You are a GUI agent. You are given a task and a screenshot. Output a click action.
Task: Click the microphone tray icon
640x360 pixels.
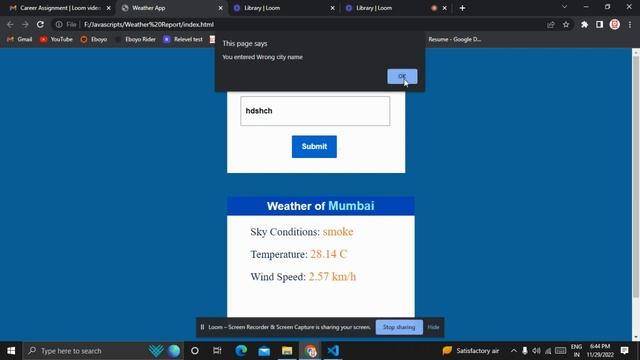524,351
